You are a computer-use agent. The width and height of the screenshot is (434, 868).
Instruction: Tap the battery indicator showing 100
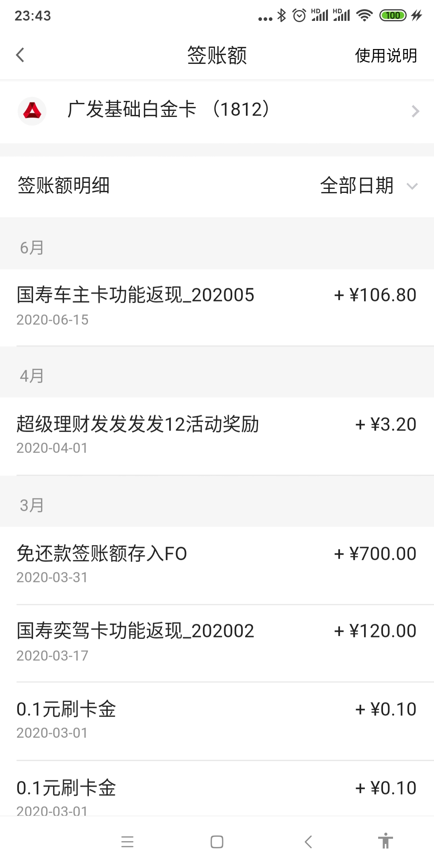click(393, 16)
